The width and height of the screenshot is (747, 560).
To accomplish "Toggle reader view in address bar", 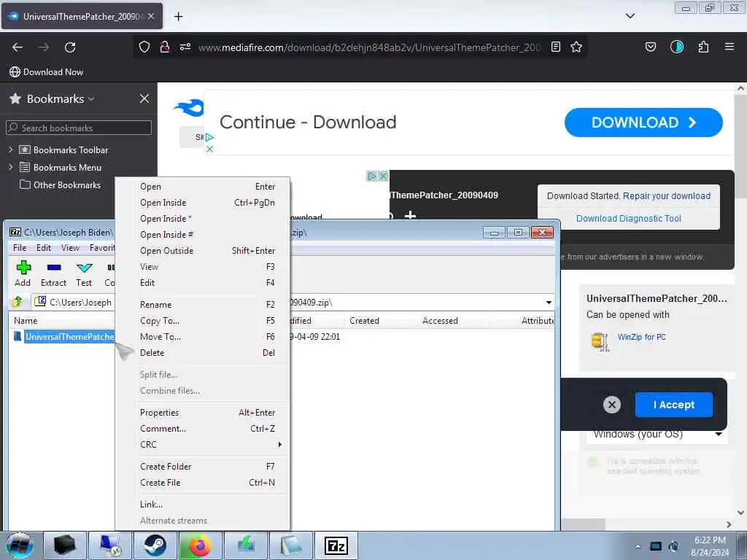I will (x=555, y=47).
